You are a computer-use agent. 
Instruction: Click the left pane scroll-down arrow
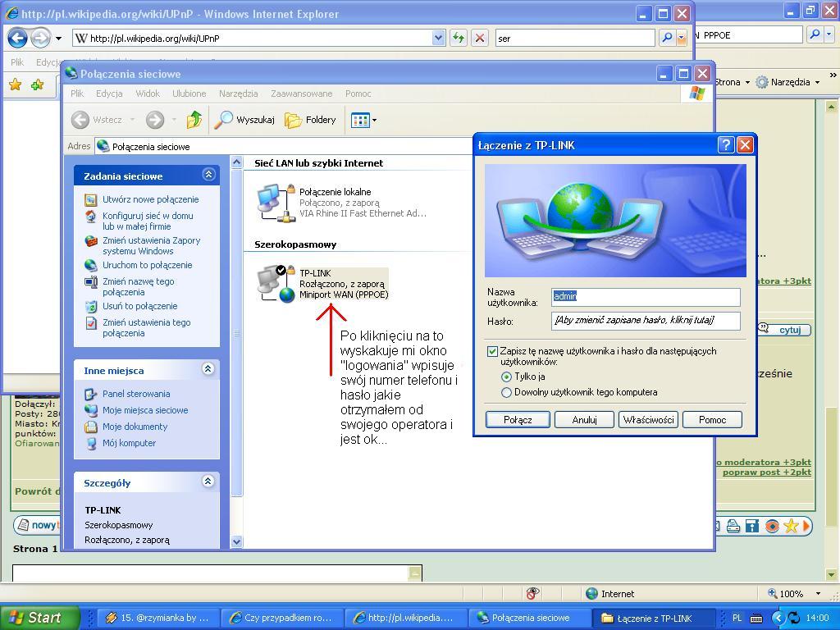(x=237, y=541)
